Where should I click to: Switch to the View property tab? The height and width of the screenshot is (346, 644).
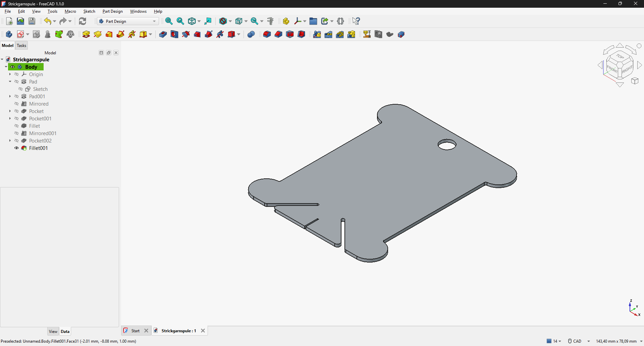coord(53,332)
